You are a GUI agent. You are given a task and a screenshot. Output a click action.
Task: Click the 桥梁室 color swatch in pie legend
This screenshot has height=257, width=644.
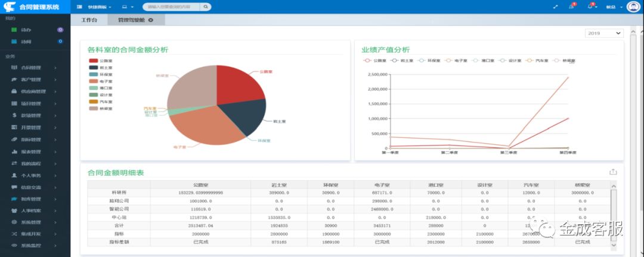pos(93,109)
